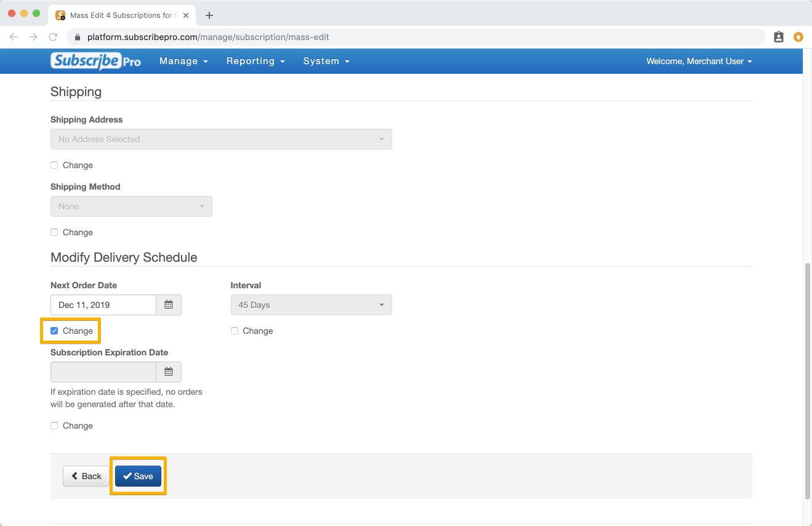Click the Mass Edit tab favicon

click(60, 15)
